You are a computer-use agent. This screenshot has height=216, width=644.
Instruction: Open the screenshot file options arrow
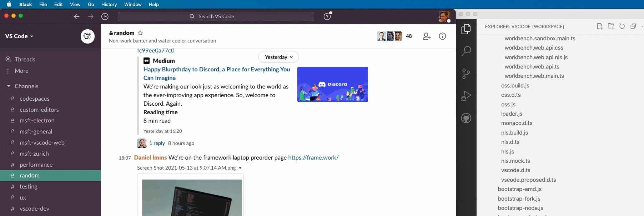pyautogui.click(x=240, y=168)
